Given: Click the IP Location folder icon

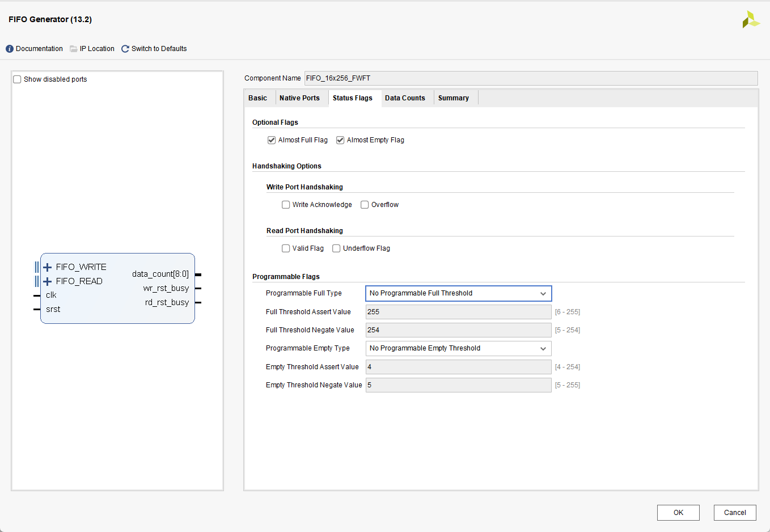Looking at the screenshot, I should coord(74,49).
